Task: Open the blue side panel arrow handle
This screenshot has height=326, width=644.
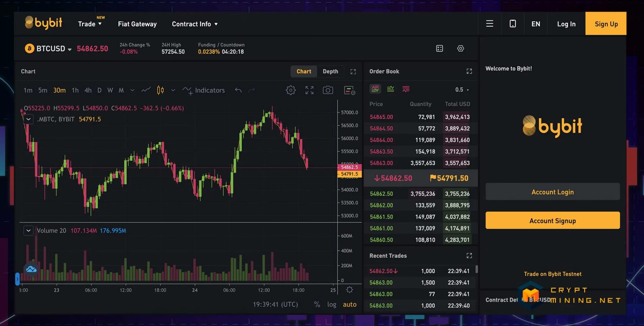Action: pos(17,279)
